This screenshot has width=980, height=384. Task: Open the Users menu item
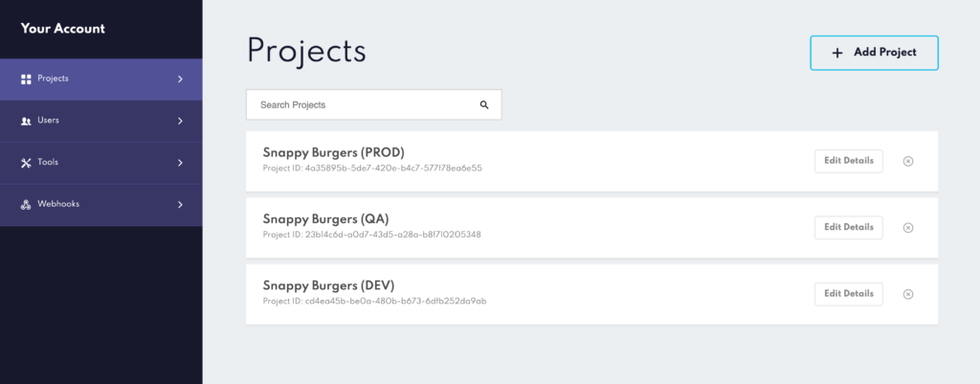49,121
